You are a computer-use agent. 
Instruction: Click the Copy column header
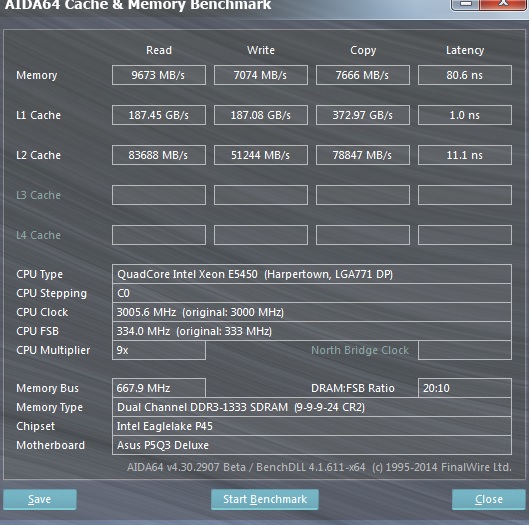pos(363,51)
